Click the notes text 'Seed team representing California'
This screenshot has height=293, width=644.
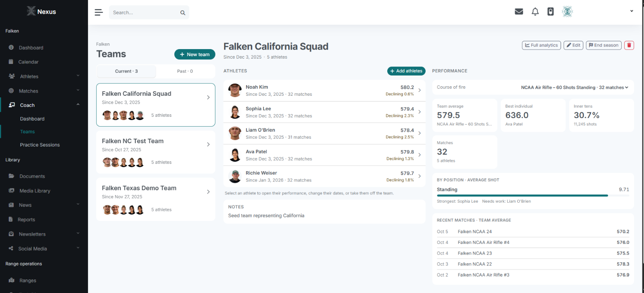pyautogui.click(x=266, y=215)
